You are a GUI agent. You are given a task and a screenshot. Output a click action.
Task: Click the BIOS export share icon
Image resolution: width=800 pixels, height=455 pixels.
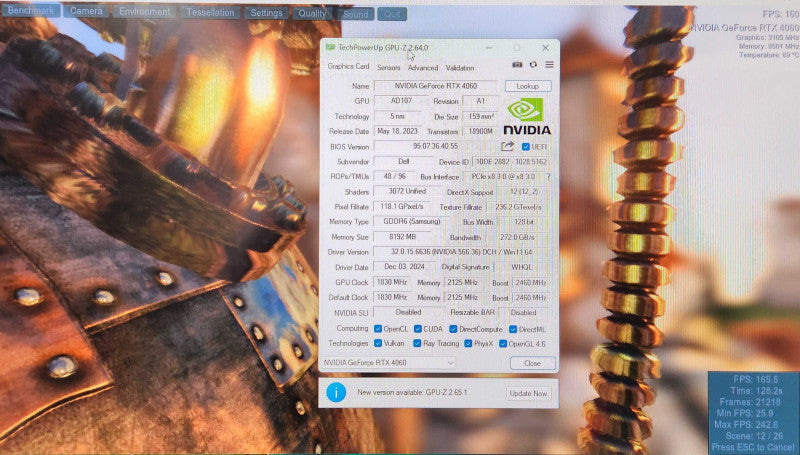coord(507,146)
